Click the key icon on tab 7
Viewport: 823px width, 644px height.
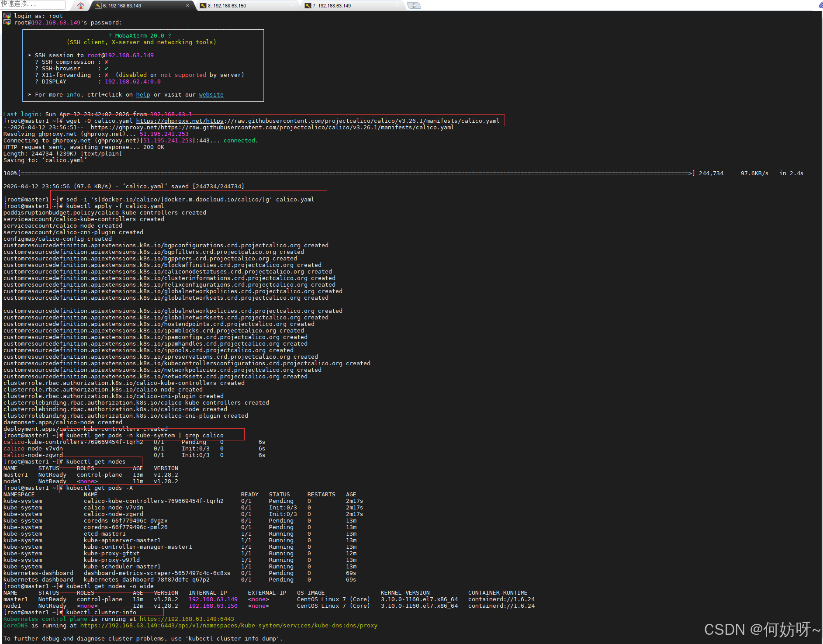(308, 6)
